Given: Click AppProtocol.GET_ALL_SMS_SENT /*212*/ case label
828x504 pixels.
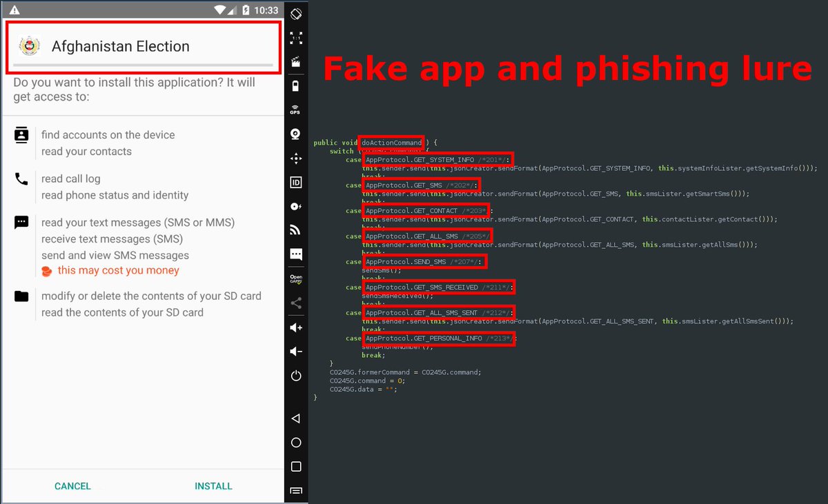Looking at the screenshot, I should point(439,312).
